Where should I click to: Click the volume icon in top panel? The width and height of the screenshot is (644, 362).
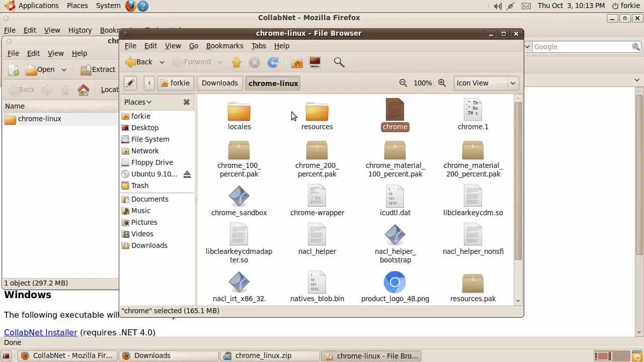(x=498, y=6)
